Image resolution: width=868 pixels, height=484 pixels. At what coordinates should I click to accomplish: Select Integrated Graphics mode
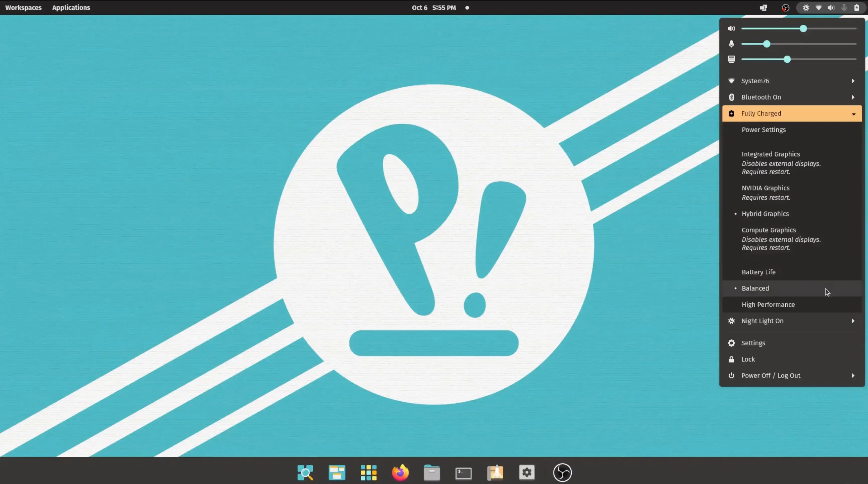point(792,163)
